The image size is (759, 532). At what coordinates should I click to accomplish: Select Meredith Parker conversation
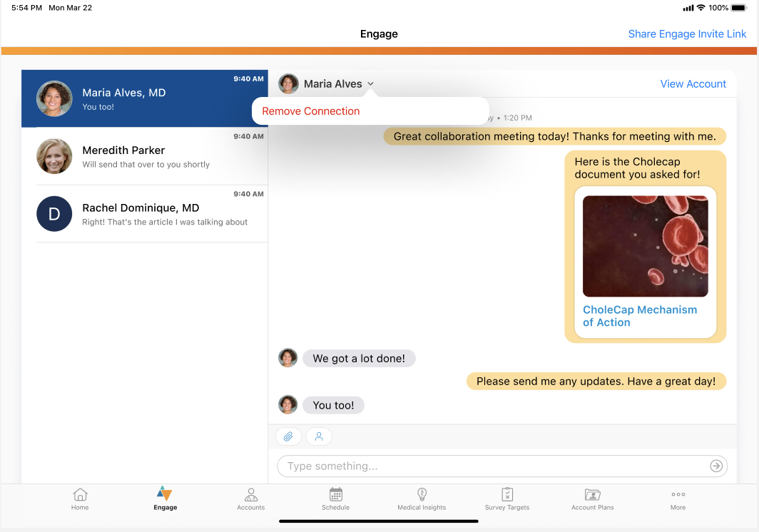[145, 157]
